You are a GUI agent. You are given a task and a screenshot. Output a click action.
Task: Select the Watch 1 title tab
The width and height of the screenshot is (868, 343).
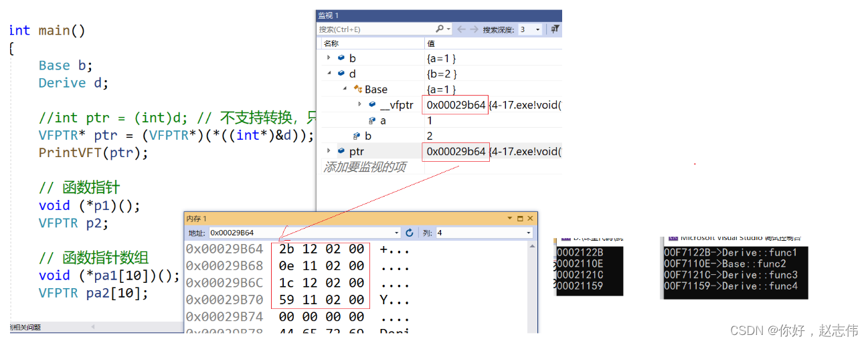[x=329, y=15]
